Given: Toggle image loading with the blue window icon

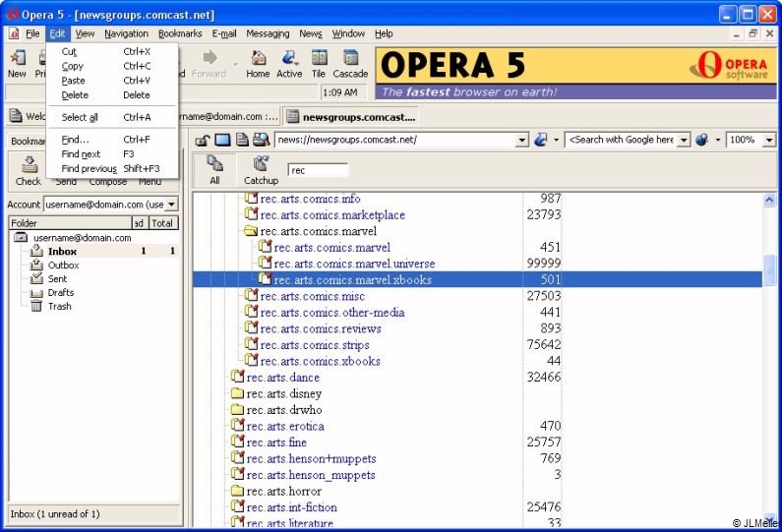Looking at the screenshot, I should pyautogui.click(x=222, y=140).
